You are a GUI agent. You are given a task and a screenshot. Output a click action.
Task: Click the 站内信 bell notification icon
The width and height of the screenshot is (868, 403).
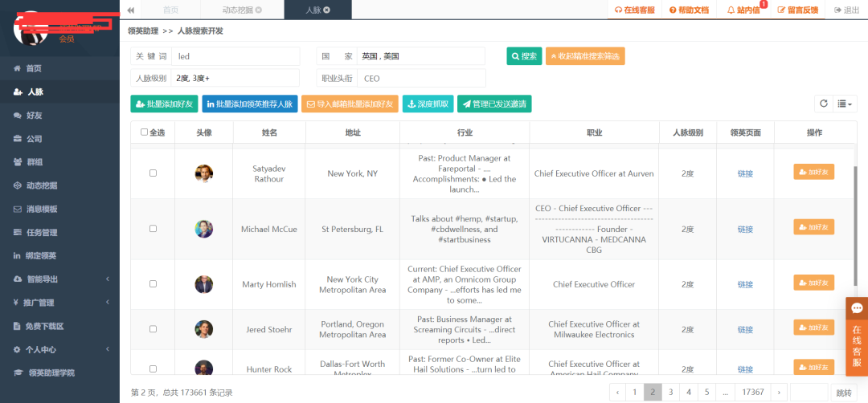[731, 10]
